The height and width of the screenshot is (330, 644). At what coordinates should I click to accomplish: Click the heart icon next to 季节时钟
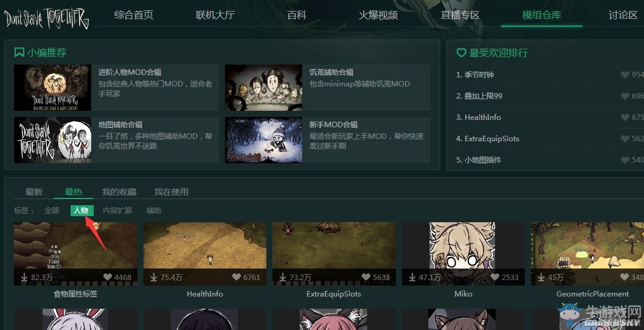pos(625,75)
